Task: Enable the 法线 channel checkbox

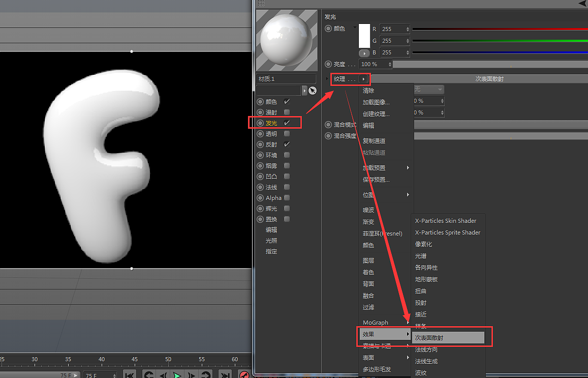Action: pyautogui.click(x=287, y=187)
